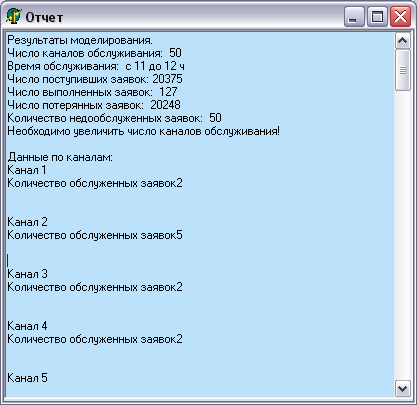
Task: Click the Отчет title bar text
Action: click(44, 17)
